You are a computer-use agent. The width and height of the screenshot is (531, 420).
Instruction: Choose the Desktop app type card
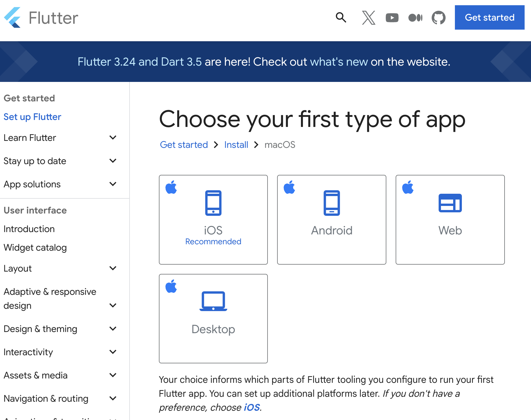213,319
